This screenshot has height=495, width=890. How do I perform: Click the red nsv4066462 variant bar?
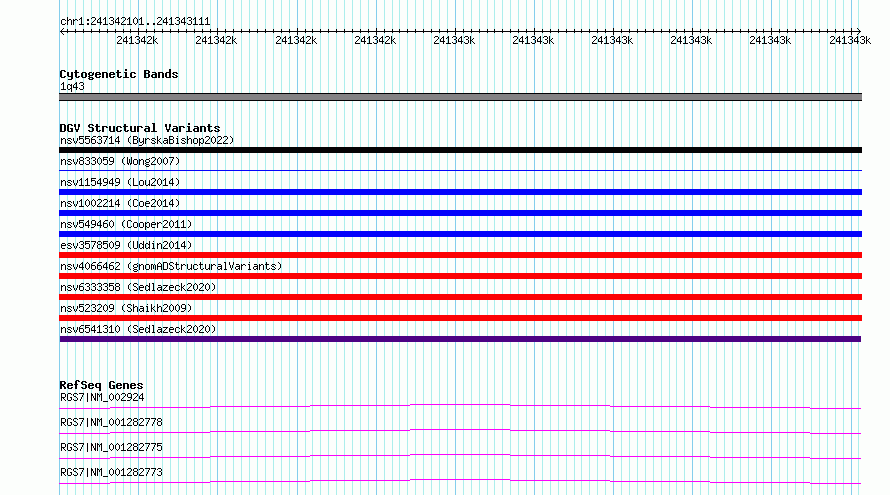click(460, 276)
